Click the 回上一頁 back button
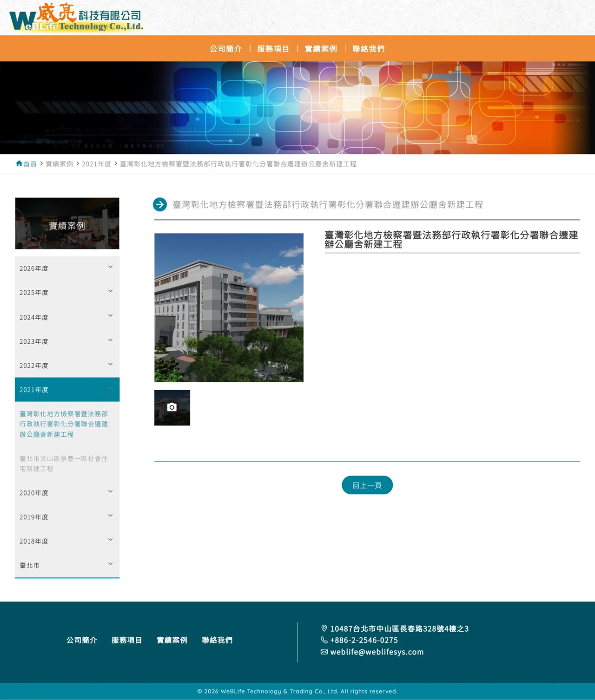The image size is (595, 700). tap(367, 485)
